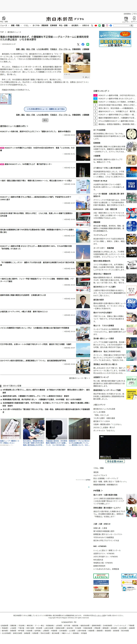Click the 戻る button
137x644 pixels.
(45, 120)
